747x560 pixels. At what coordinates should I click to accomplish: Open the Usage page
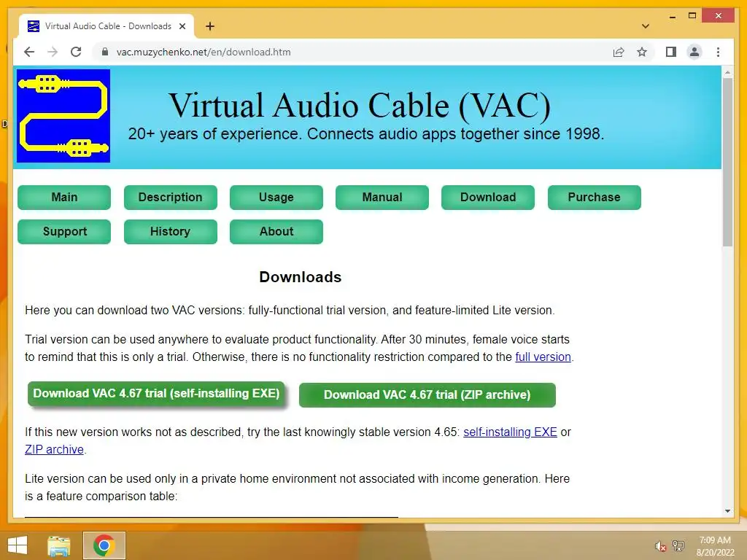[x=276, y=197]
